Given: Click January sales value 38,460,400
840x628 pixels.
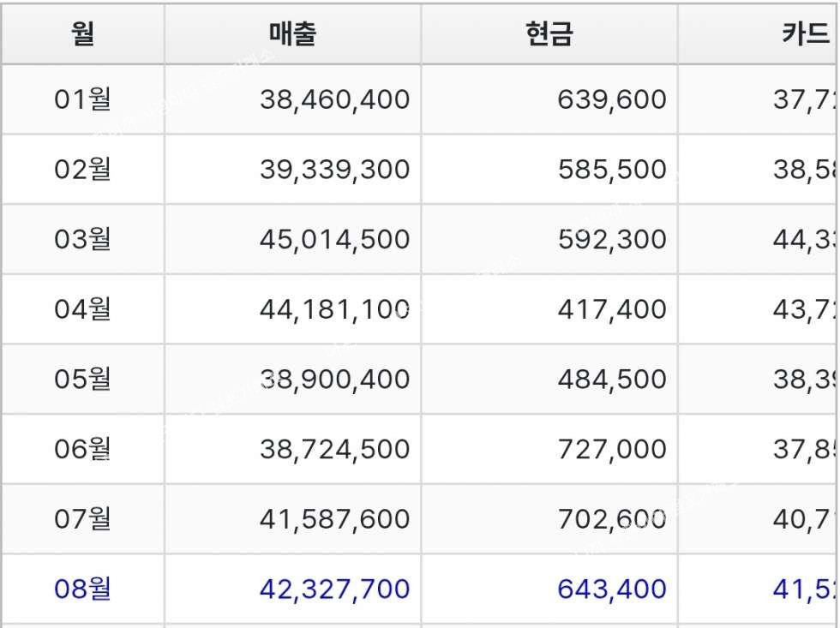Looking at the screenshot, I should [x=334, y=99].
